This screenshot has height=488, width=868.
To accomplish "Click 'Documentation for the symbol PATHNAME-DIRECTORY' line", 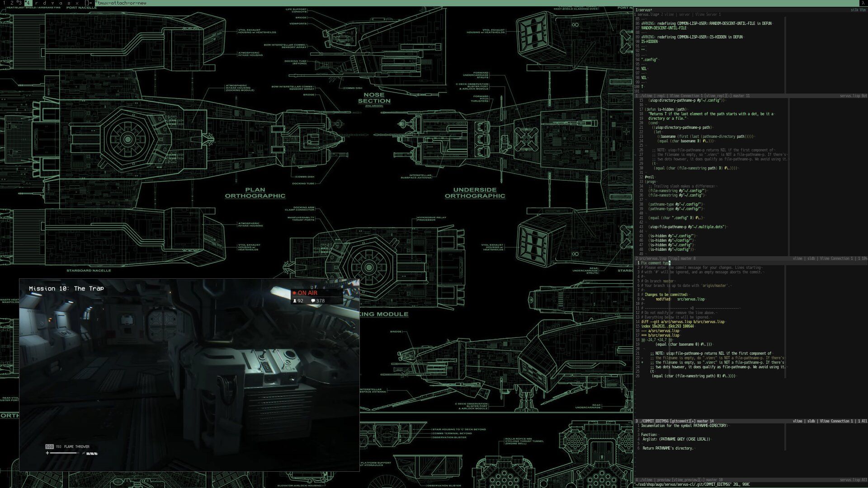I will tap(684, 426).
